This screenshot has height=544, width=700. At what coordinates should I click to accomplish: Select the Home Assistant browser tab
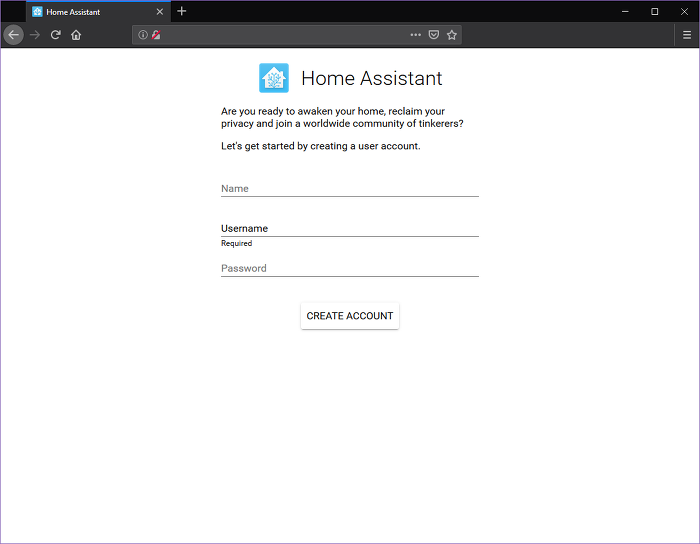[x=98, y=12]
